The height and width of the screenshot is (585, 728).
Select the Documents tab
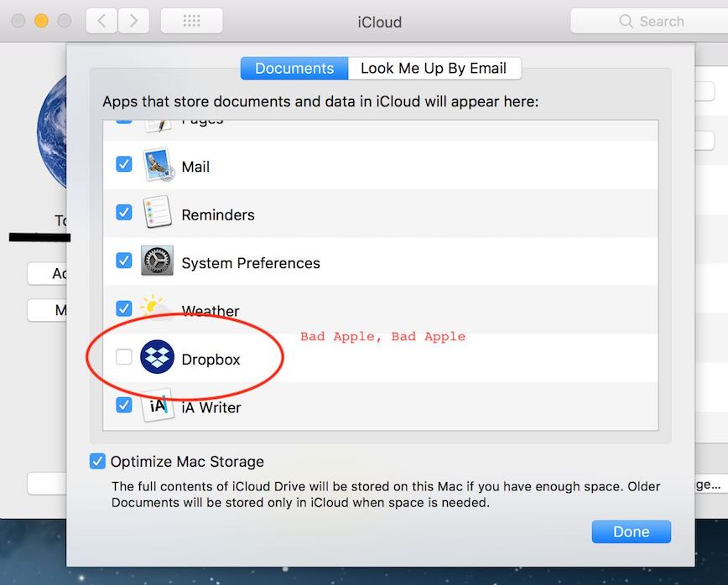294,69
